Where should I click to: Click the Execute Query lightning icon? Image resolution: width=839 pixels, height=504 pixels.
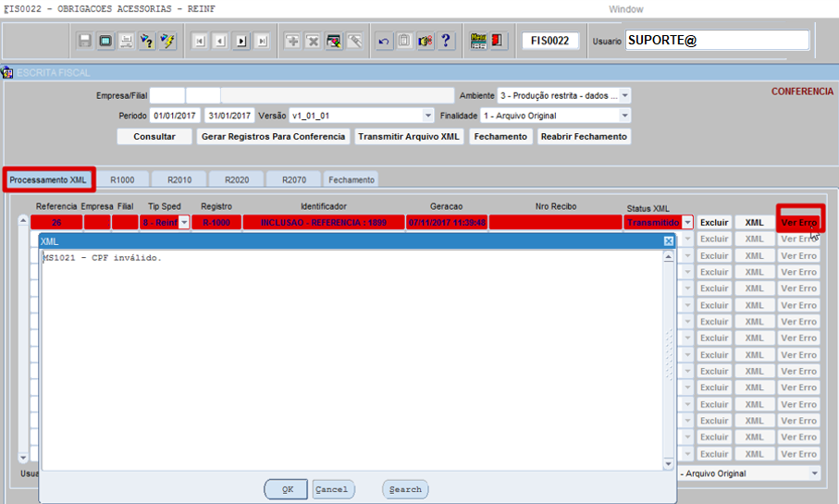click(x=167, y=41)
